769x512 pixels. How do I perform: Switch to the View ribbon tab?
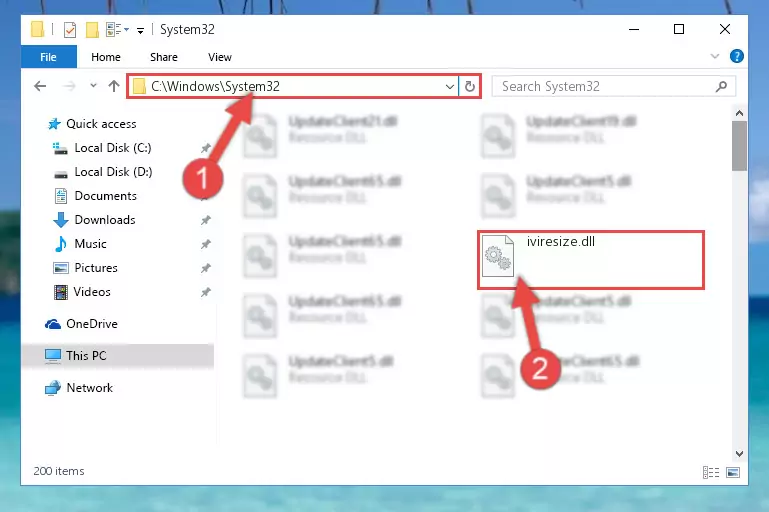(x=219, y=57)
